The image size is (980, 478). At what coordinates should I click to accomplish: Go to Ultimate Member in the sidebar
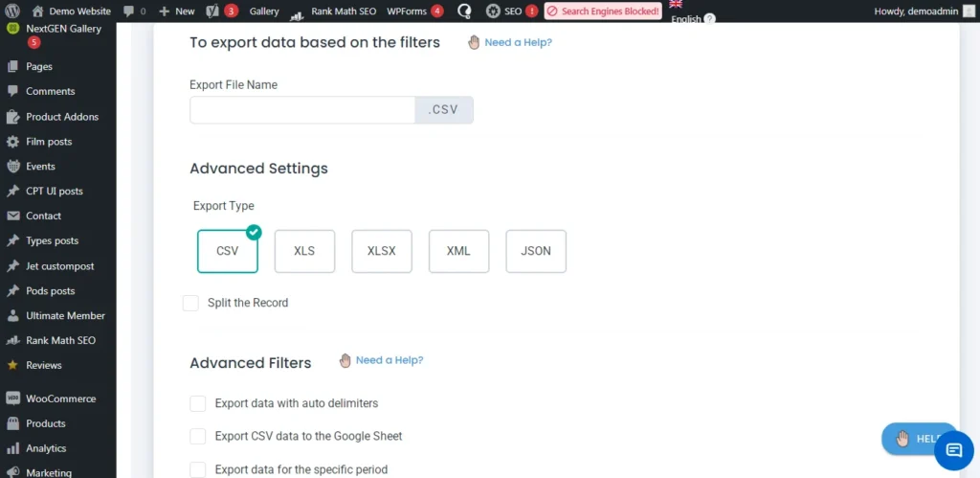(x=65, y=315)
